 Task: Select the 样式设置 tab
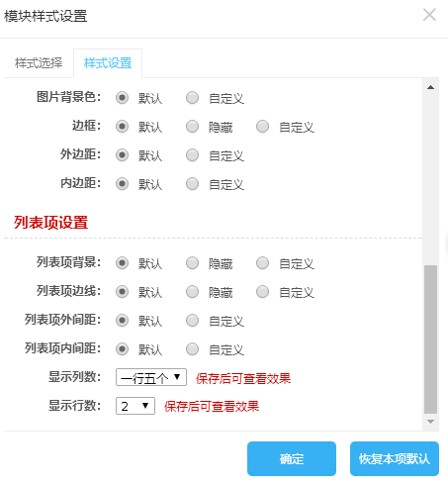pyautogui.click(x=108, y=63)
